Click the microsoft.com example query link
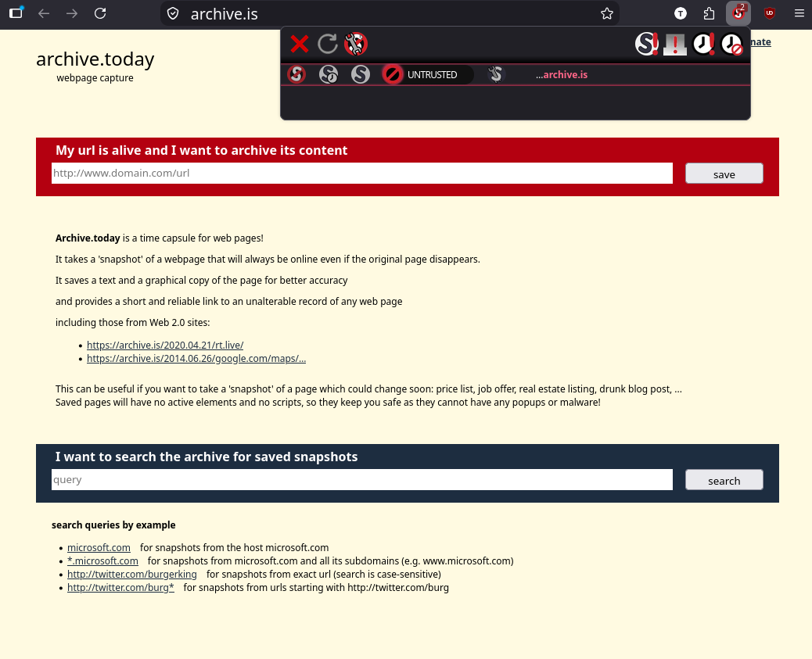 coord(99,548)
